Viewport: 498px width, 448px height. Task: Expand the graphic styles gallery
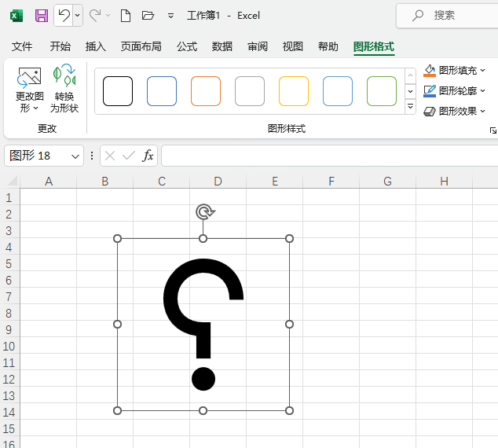pyautogui.click(x=410, y=107)
